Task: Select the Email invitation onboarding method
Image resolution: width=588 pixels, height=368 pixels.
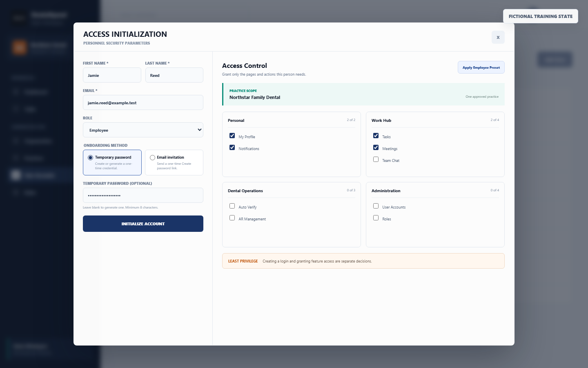Action: tap(174, 162)
